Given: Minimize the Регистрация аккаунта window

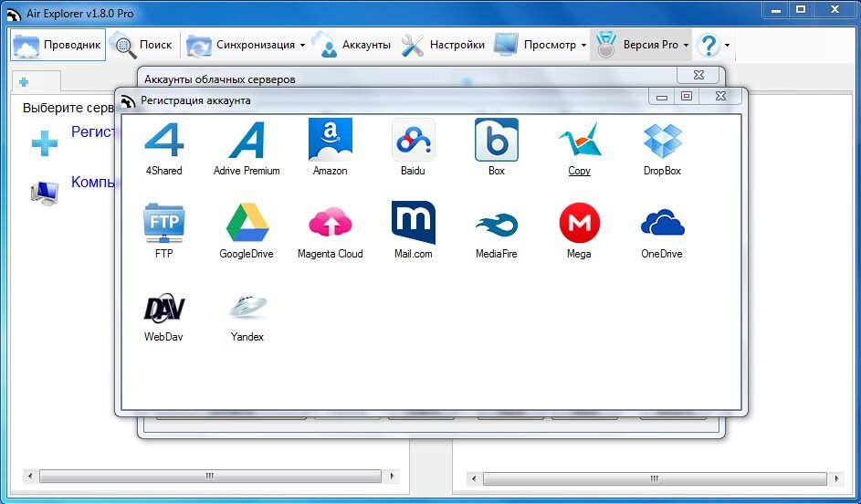Looking at the screenshot, I should [662, 96].
